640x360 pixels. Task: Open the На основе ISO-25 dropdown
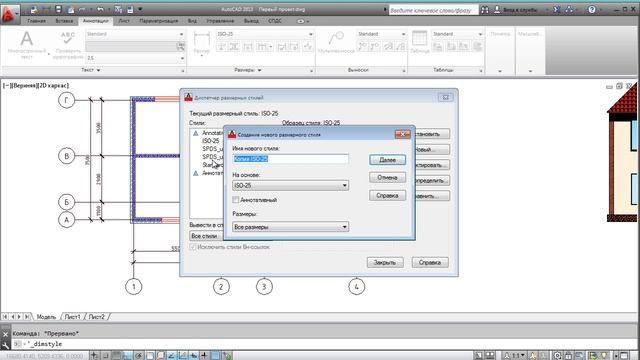coord(291,185)
